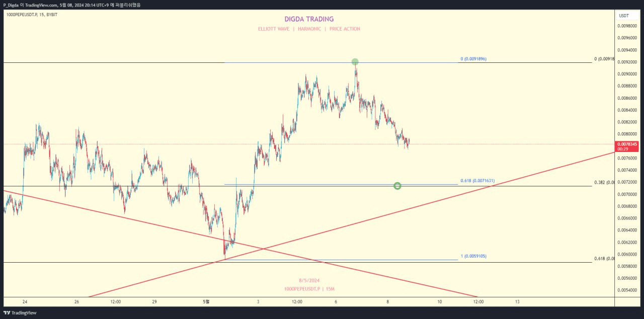The height and width of the screenshot is (319, 644).
Task: Click the 6 date label on time axis
Action: (x=336, y=302)
